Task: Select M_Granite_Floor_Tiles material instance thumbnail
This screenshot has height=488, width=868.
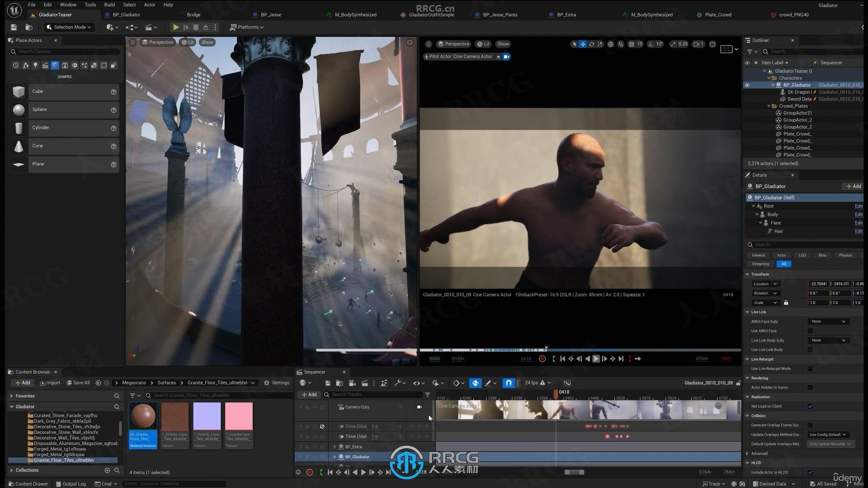Action: click(143, 425)
